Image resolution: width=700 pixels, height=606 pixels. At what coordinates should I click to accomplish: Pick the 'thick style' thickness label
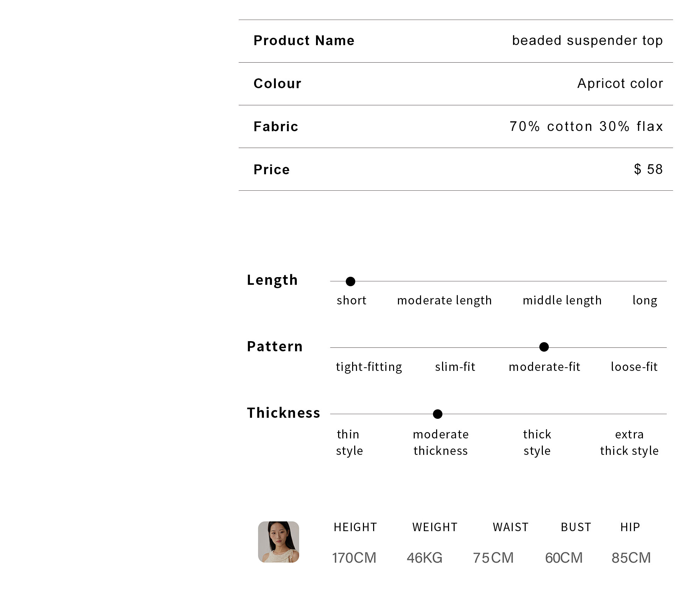(537, 443)
